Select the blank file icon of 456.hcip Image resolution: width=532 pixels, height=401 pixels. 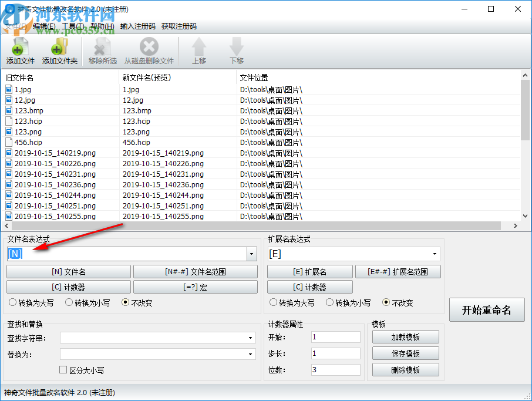(9, 142)
